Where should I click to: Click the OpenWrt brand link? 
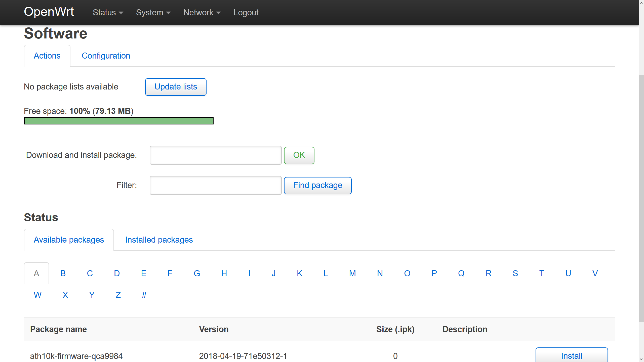point(49,12)
